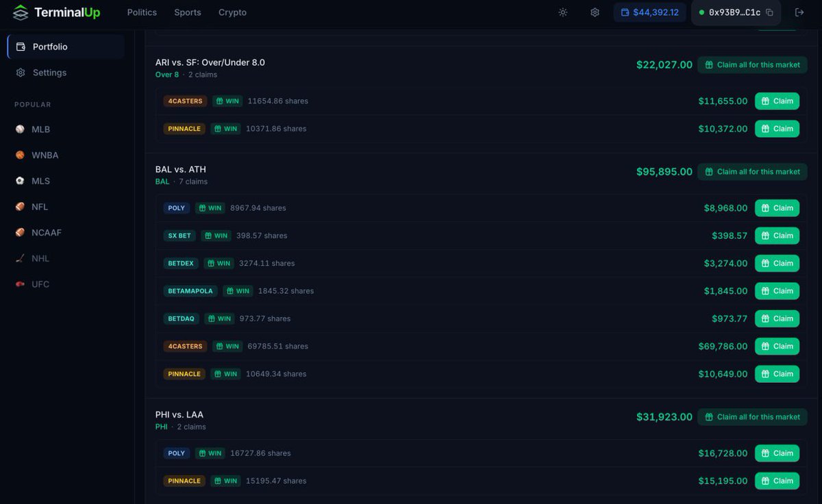Viewport: 822px width, 504px height.
Task: Click the BETDEX badge
Action: click(182, 263)
